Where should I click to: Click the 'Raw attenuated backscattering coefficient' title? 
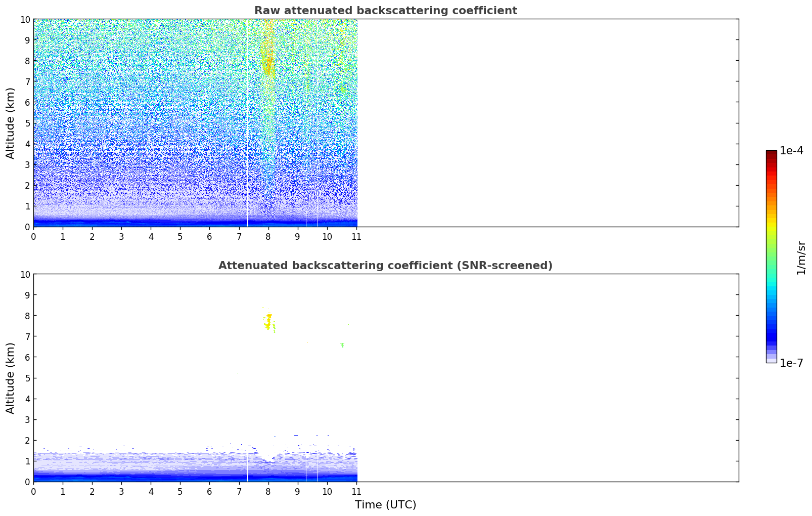(385, 11)
